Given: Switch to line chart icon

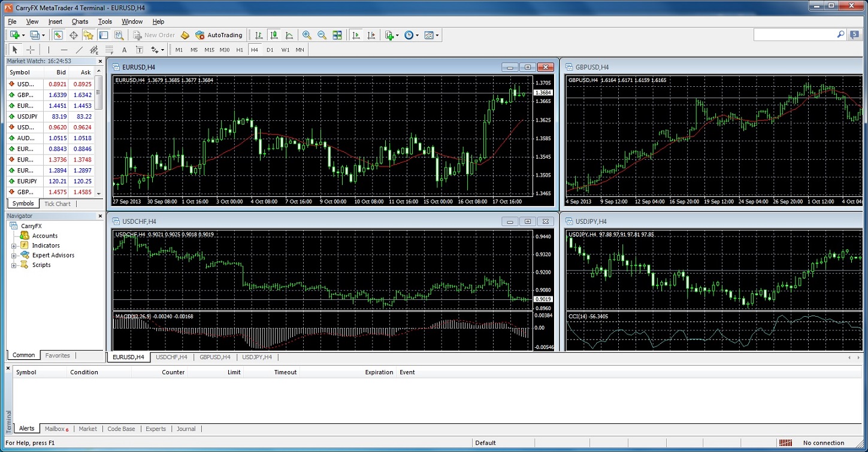Looking at the screenshot, I should tap(289, 35).
